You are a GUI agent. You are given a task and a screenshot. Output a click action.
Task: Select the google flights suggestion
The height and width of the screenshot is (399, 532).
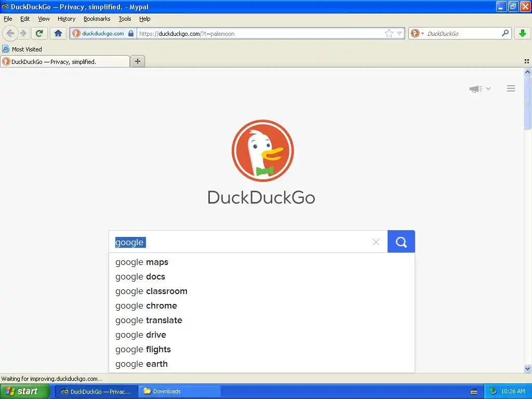(x=262, y=350)
